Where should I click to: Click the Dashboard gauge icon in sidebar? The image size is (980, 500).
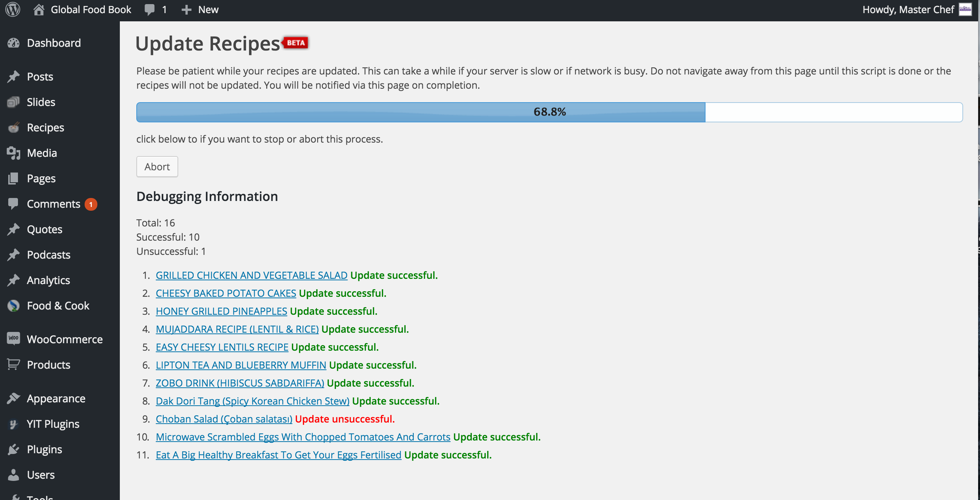point(13,43)
